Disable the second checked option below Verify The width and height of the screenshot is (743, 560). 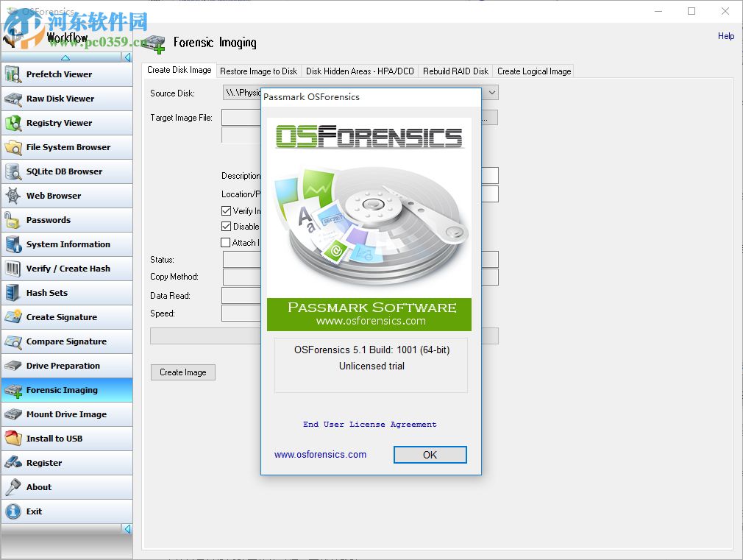227,227
